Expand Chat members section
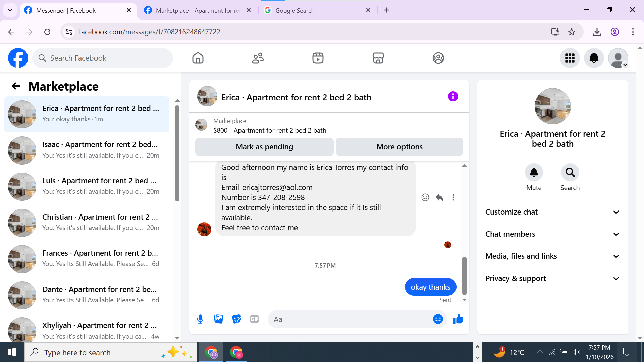Image resolution: width=644 pixels, height=362 pixels. pyautogui.click(x=552, y=234)
